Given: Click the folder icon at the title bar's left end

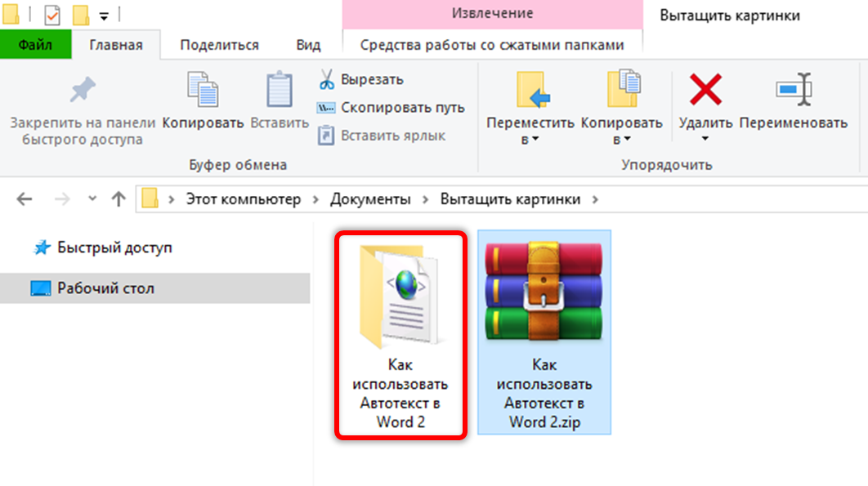Looking at the screenshot, I should click(x=11, y=15).
